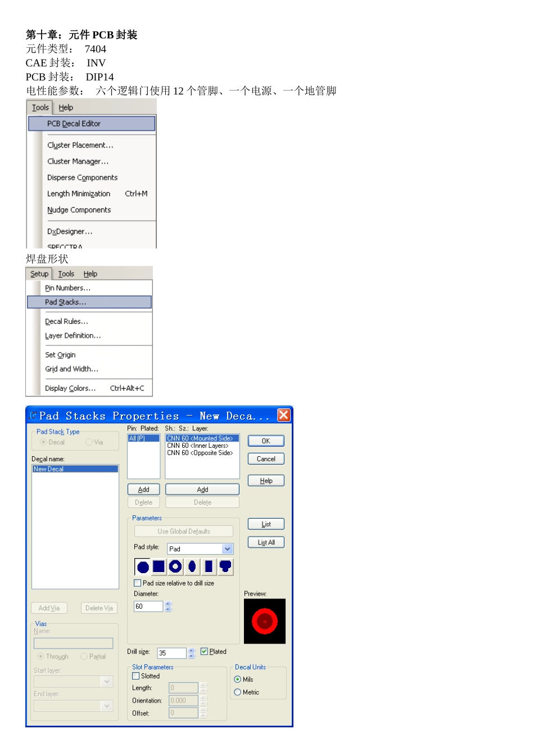Adjust the slot Offset spinner
The width and height of the screenshot is (534, 756).
click(203, 713)
